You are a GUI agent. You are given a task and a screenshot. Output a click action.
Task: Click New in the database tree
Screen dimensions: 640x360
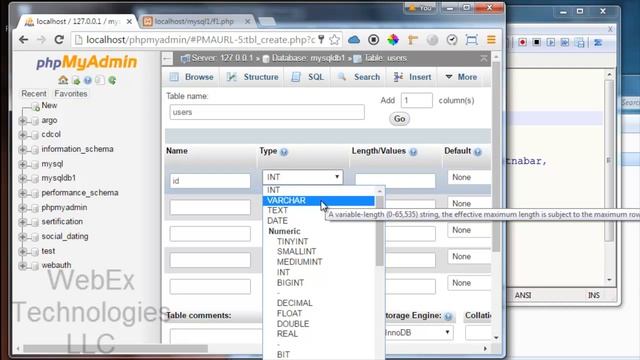(x=49, y=105)
